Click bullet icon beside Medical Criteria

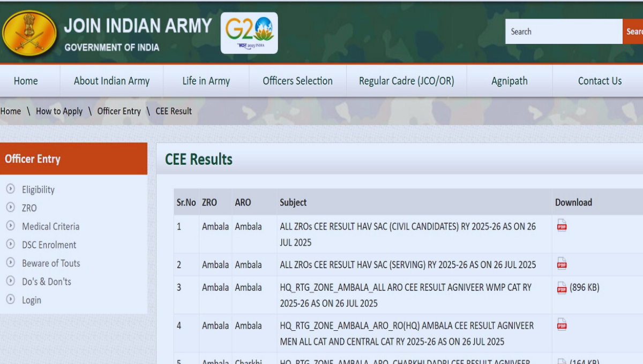click(x=10, y=226)
